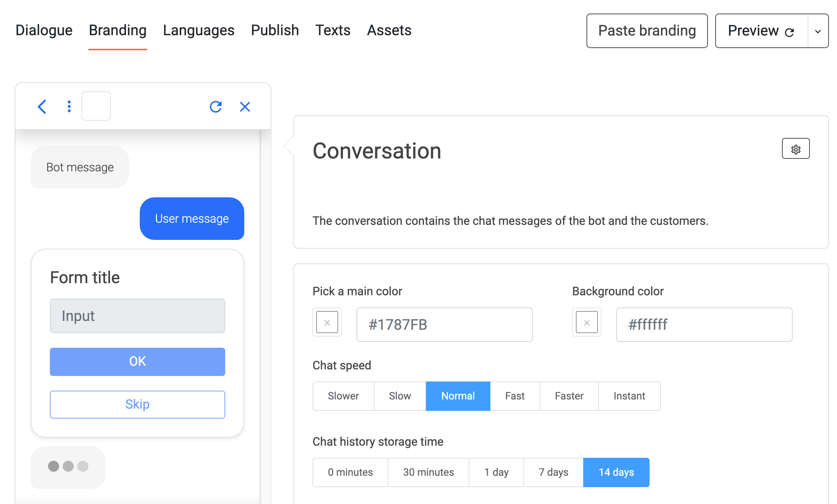The height and width of the screenshot is (504, 837).
Task: Click the reload icon in chat preview
Action: (x=216, y=107)
